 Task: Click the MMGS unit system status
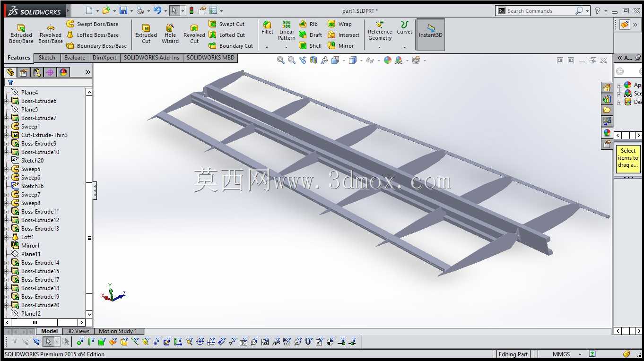pyautogui.click(x=561, y=354)
